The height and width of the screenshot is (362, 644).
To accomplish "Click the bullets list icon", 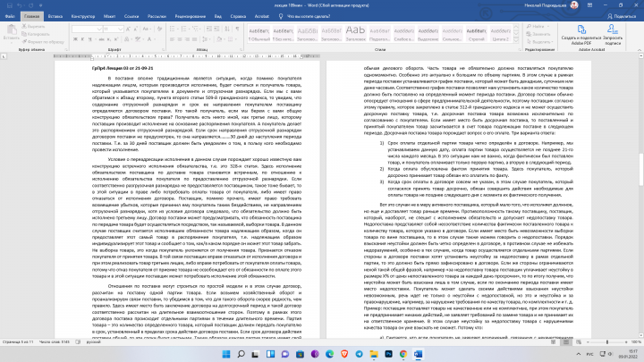I will point(173,29).
